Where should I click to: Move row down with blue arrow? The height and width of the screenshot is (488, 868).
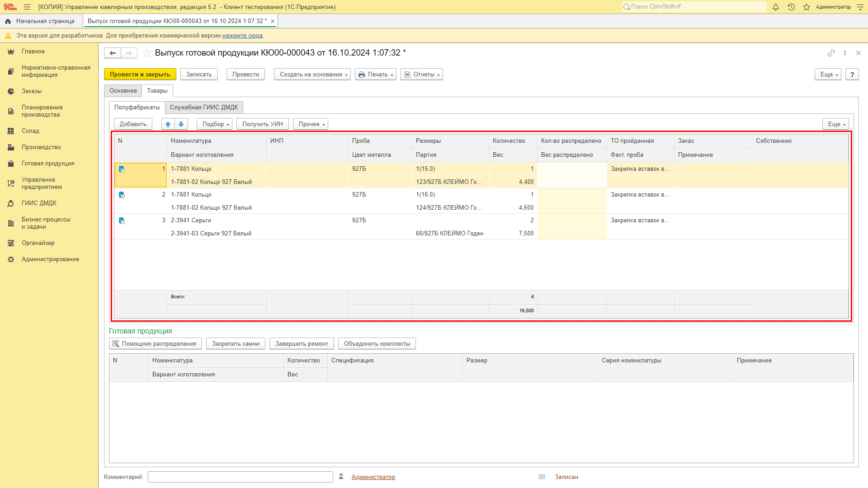pos(181,124)
